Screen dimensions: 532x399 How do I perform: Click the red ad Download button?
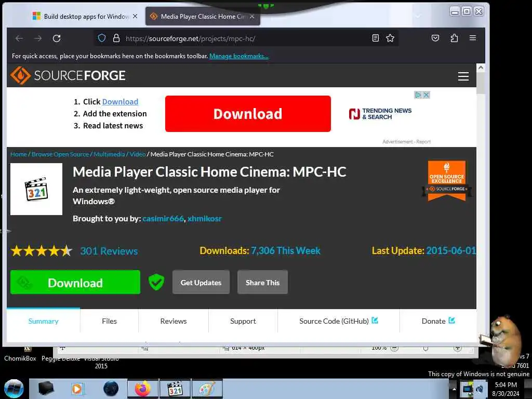pyautogui.click(x=248, y=114)
